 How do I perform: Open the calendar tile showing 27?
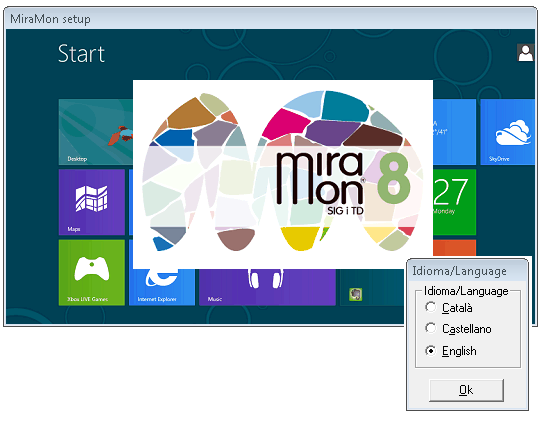tap(454, 202)
